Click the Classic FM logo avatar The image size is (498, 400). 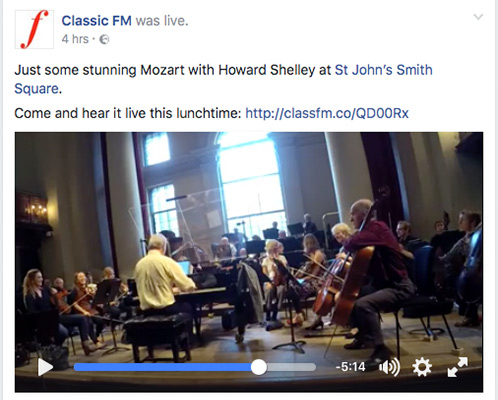[34, 29]
